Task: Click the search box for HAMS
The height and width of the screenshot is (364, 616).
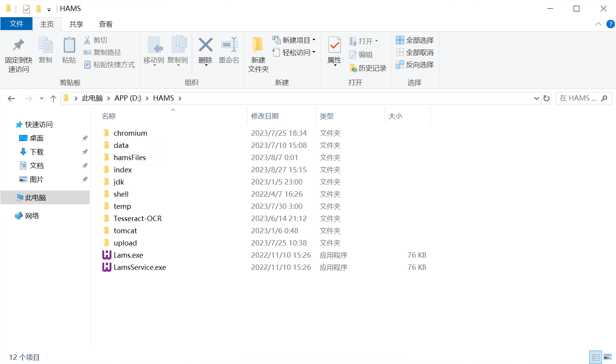Action: (x=578, y=98)
